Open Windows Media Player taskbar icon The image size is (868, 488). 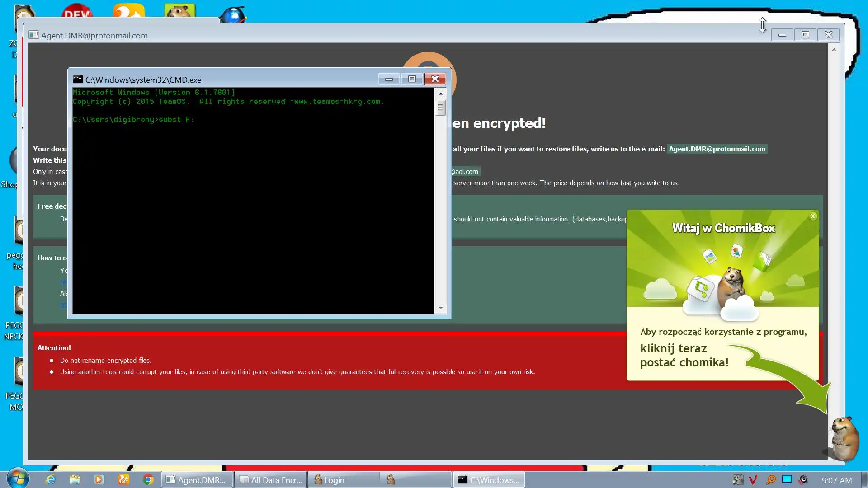click(x=99, y=480)
